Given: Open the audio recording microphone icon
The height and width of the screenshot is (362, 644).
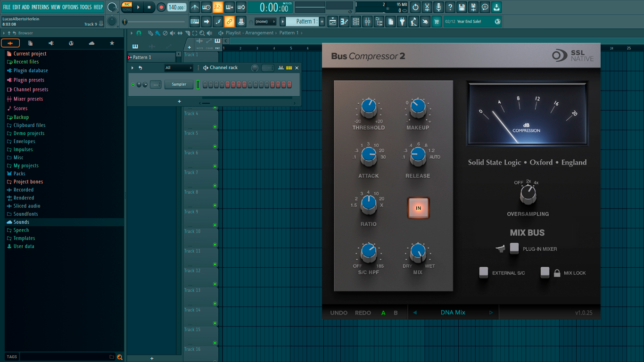Looking at the screenshot, I should [438, 7].
